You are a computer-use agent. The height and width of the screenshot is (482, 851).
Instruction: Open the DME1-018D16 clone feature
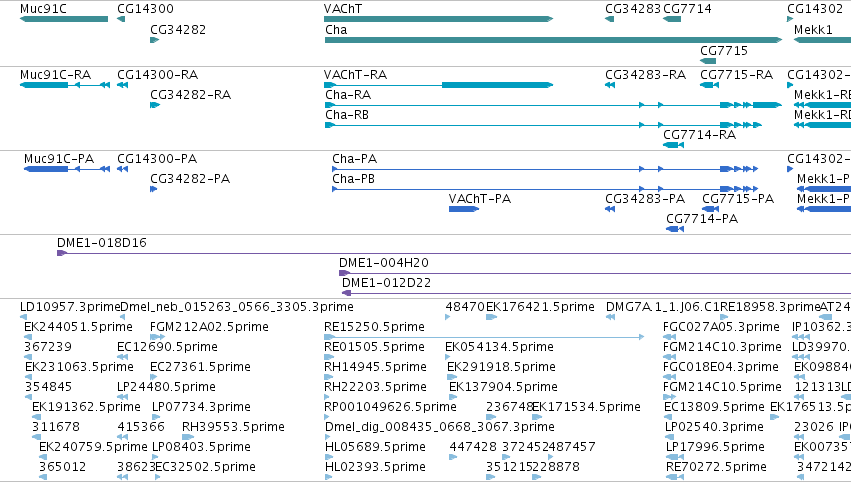point(454,253)
